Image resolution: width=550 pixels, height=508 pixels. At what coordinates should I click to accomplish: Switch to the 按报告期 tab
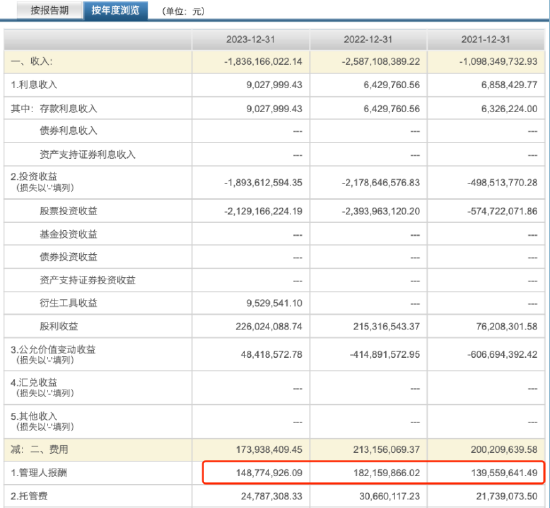[49, 10]
